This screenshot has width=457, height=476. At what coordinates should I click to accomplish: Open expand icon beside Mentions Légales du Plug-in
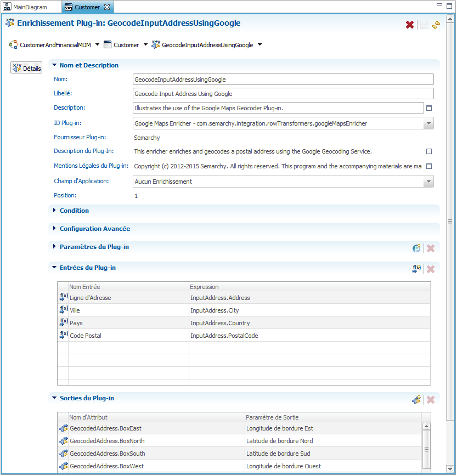(429, 166)
